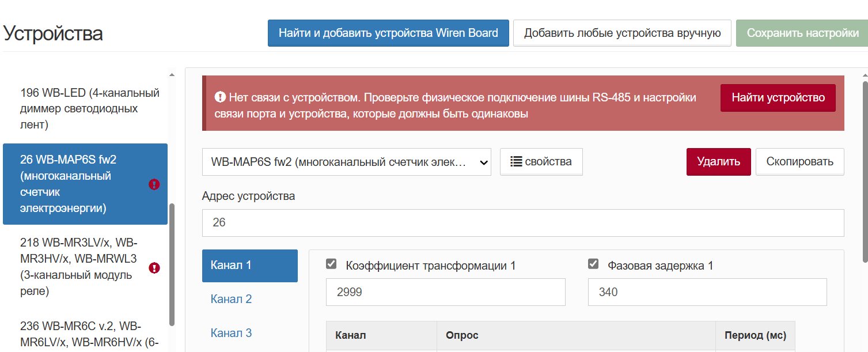Click device list vertical scrollbar thumb
The width and height of the screenshot is (868, 352).
172,264
